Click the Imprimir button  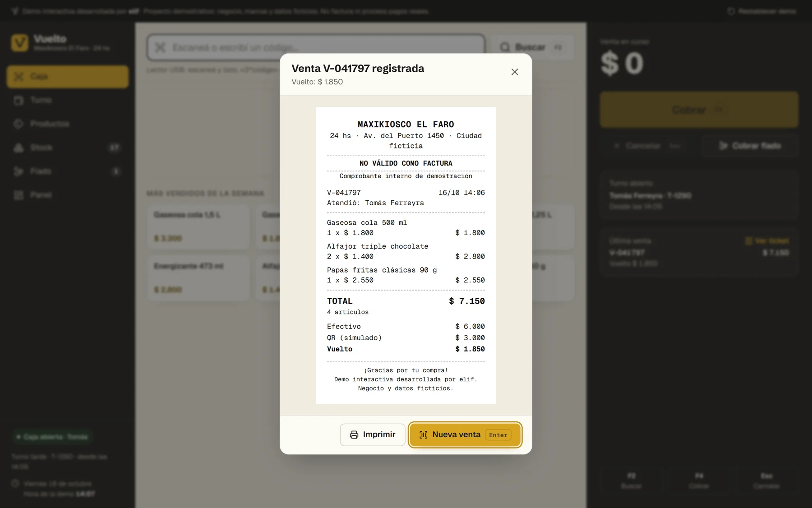coord(373,434)
